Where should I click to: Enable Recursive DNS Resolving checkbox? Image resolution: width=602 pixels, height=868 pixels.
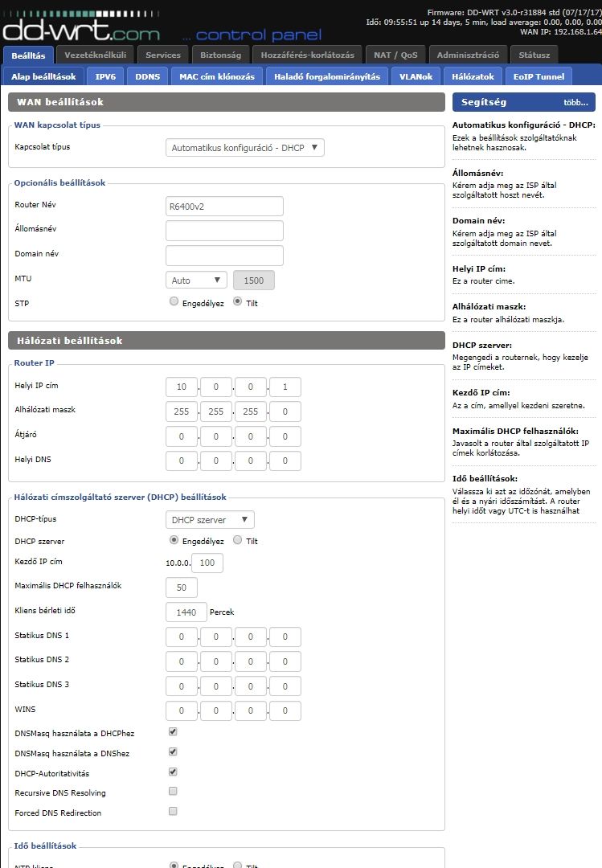173,791
